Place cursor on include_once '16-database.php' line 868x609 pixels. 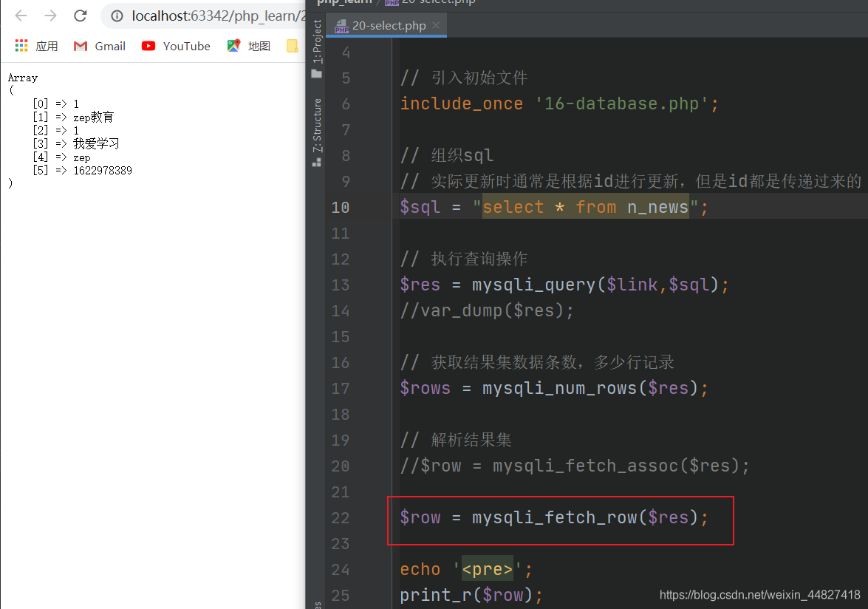[559, 103]
